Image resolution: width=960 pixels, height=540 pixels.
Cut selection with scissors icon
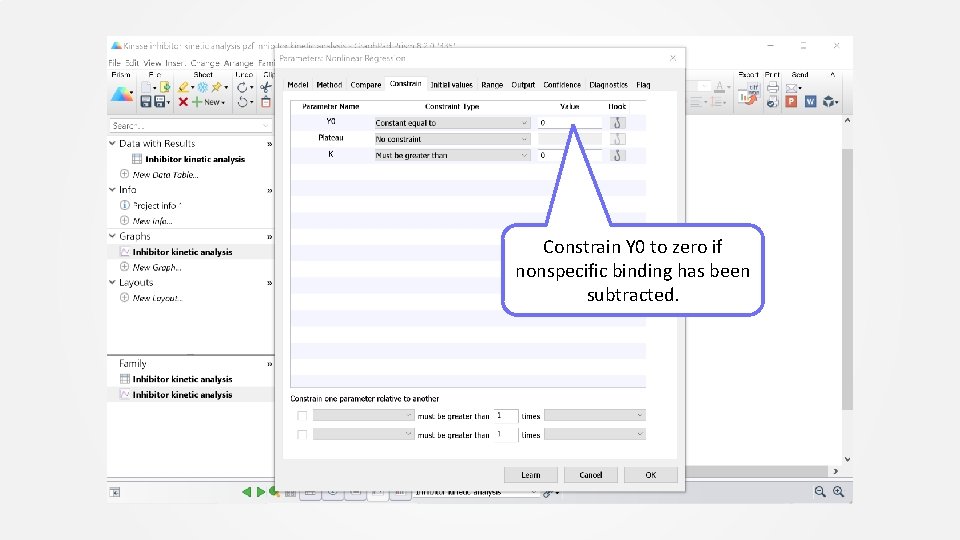point(266,88)
